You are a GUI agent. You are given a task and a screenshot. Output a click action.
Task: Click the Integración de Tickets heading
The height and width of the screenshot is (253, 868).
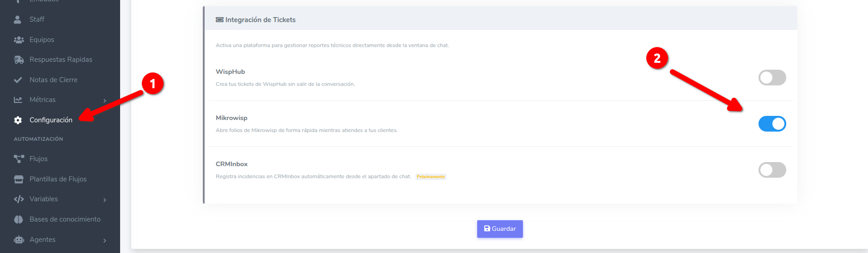point(261,20)
